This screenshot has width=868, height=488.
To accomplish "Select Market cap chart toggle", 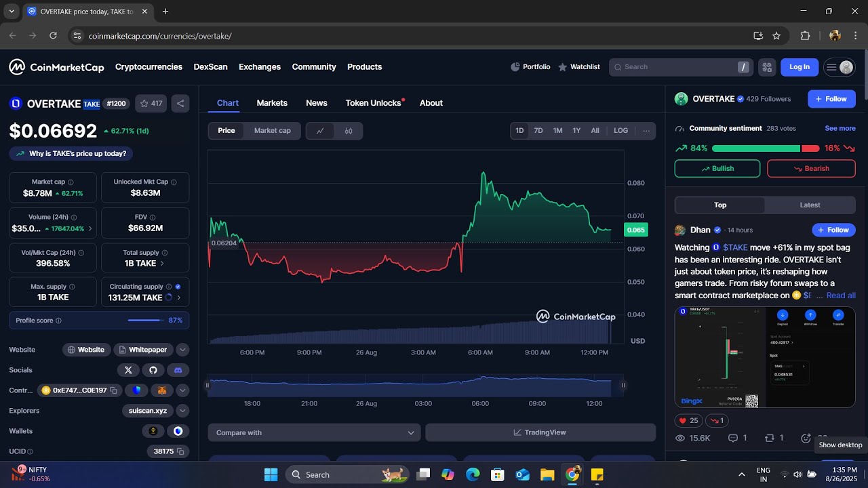I will click(x=273, y=131).
